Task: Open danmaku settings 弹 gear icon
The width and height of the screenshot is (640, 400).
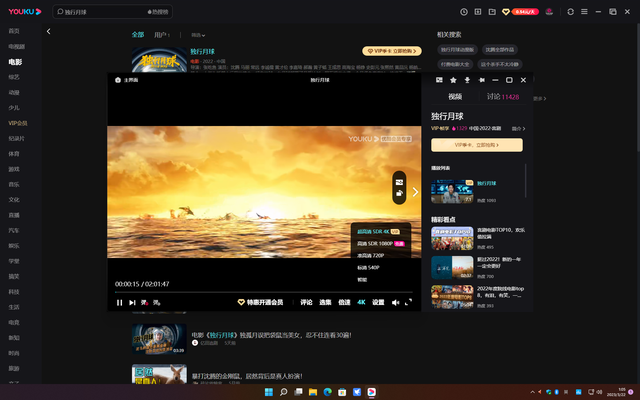Action: click(156, 302)
